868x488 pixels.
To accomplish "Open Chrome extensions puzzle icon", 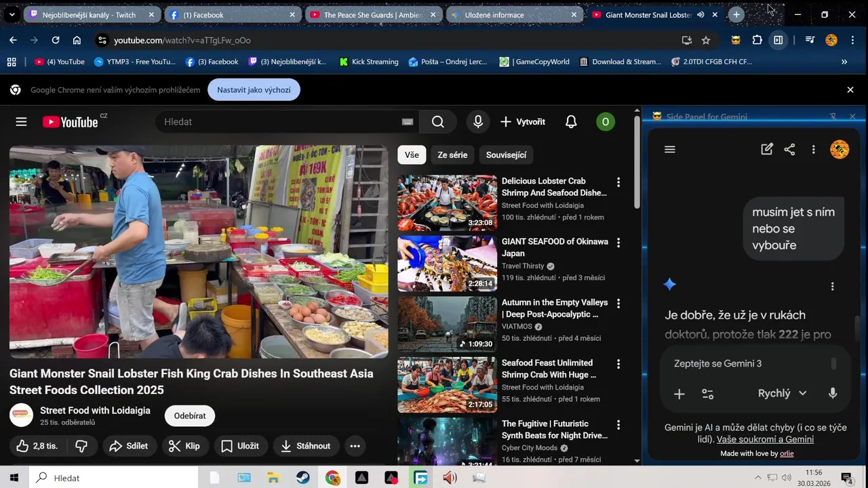I will point(757,40).
